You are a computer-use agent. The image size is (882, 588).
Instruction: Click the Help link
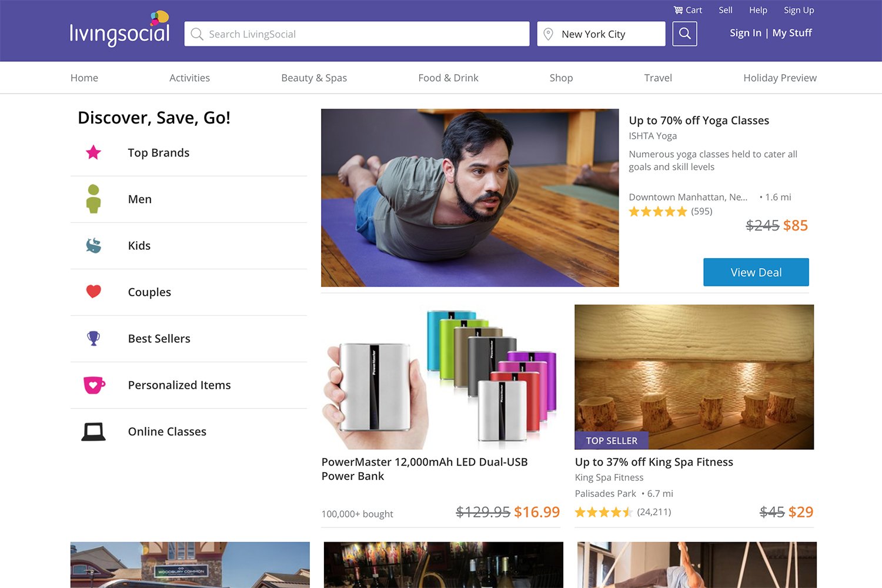pyautogui.click(x=758, y=10)
